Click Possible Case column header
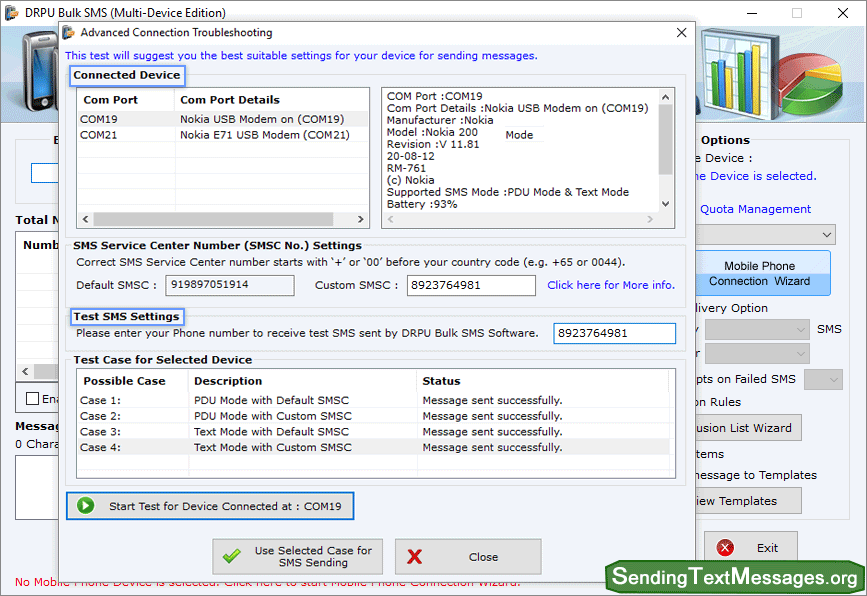Image resolution: width=867 pixels, height=596 pixels. coord(133,381)
